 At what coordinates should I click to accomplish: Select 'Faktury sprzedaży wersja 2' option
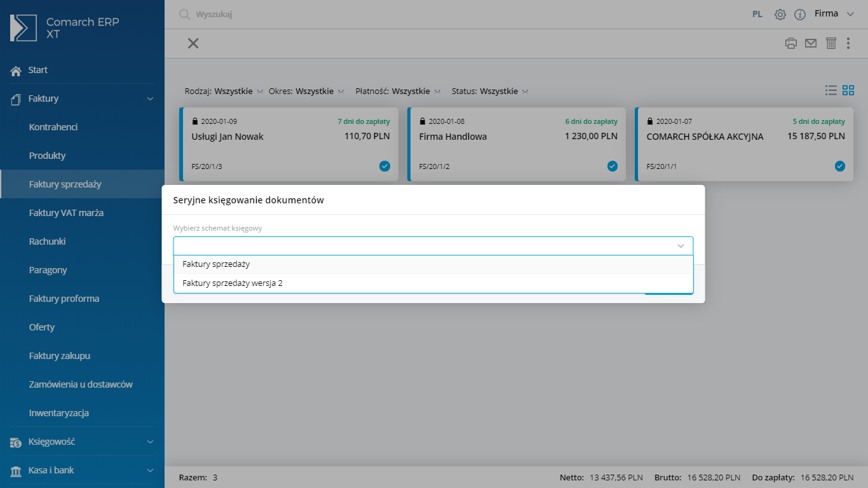click(x=433, y=283)
